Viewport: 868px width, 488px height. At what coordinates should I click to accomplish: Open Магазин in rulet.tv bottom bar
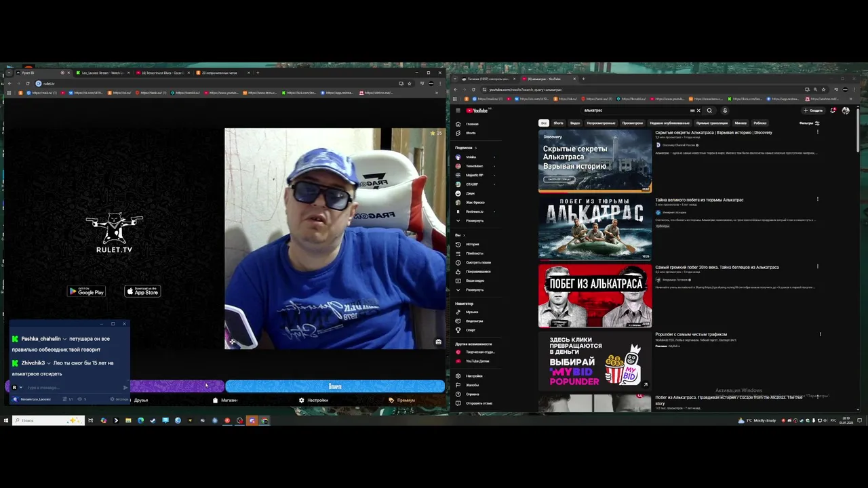pos(225,400)
